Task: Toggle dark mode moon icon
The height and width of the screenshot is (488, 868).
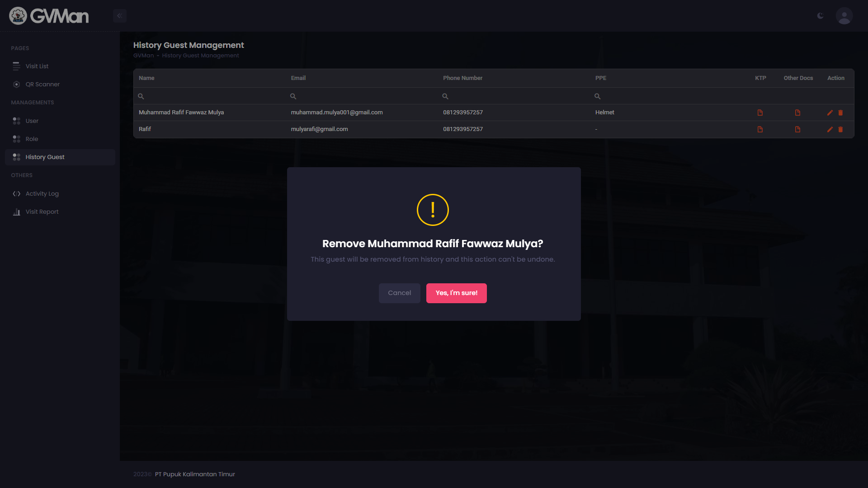Action: point(821,16)
